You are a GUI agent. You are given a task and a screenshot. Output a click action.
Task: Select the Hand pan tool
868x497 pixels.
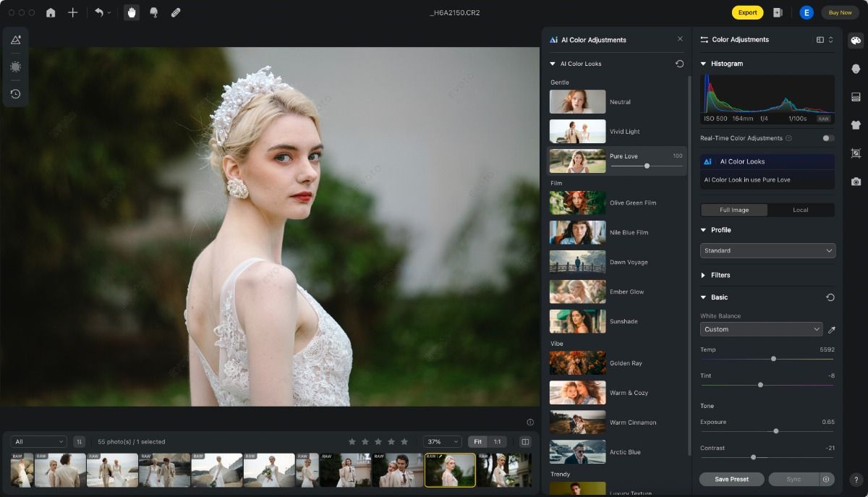(x=131, y=12)
